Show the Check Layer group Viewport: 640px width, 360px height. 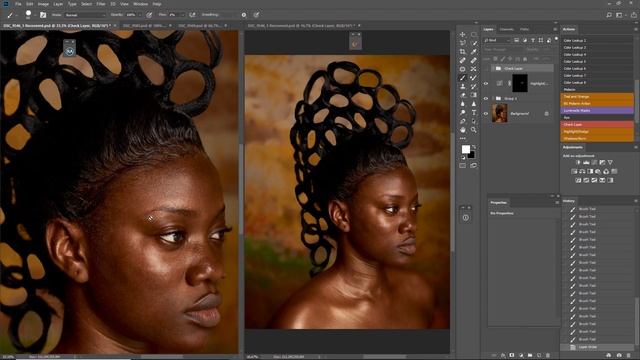(486, 69)
